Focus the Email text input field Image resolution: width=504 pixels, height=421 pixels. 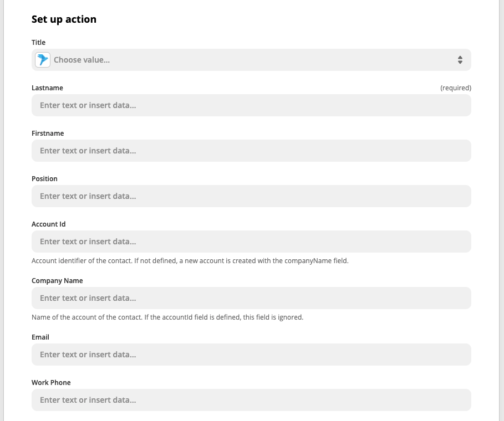(251, 355)
